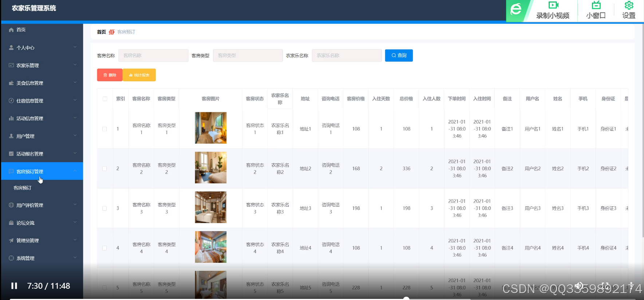644x300 pixels.
Task: Click the home icon beside 首页 in sidebar
Action: tap(11, 30)
